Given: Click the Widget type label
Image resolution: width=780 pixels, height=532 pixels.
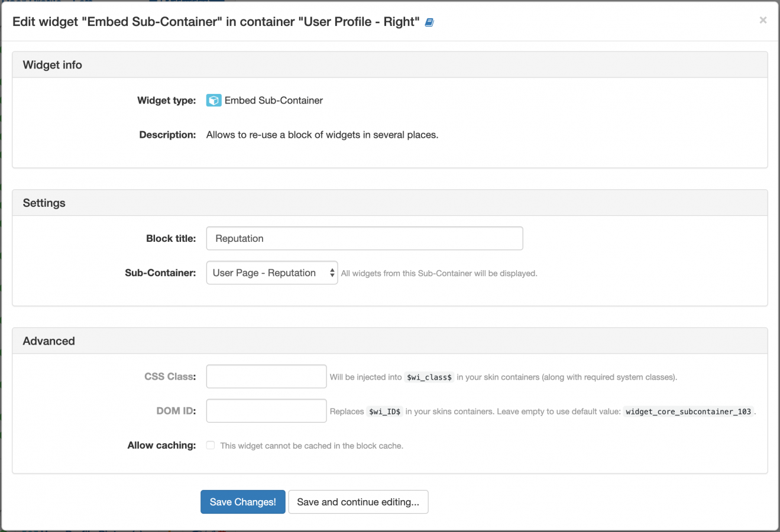Looking at the screenshot, I should point(167,100).
